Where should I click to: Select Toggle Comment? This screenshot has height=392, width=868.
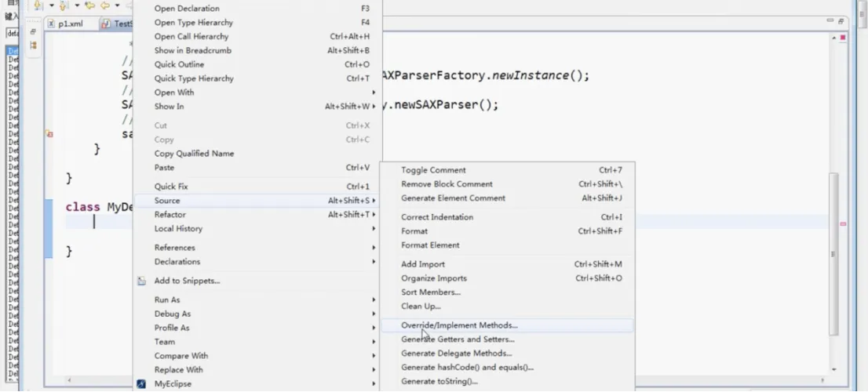(x=507, y=170)
